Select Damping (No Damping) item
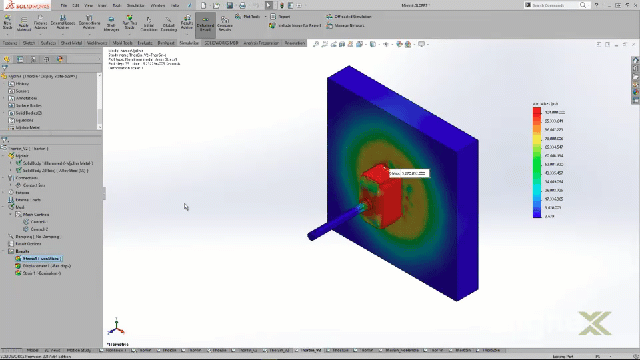 [x=34, y=237]
